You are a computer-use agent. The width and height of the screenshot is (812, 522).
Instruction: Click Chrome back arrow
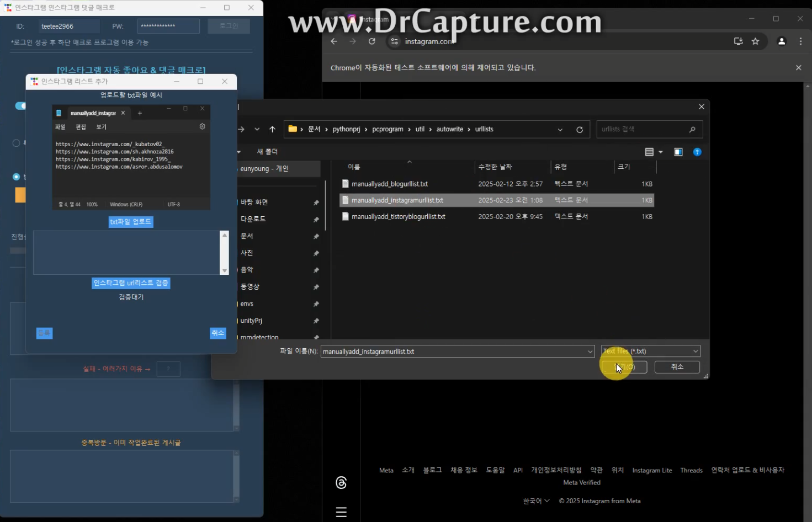(x=334, y=41)
